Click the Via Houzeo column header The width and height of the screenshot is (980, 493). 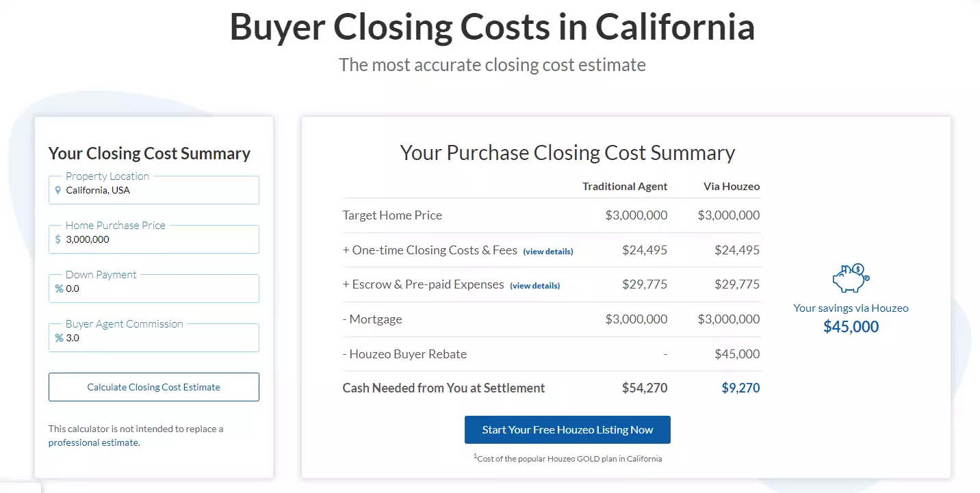point(732,187)
